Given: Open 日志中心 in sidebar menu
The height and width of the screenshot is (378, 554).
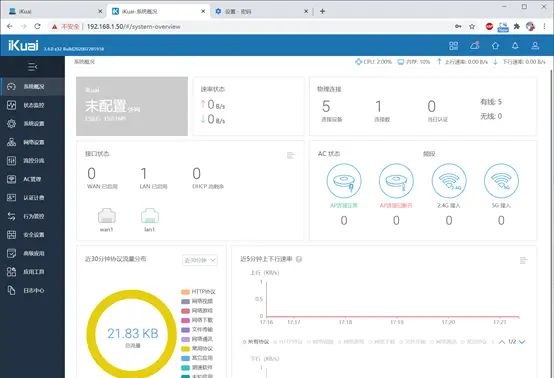Looking at the screenshot, I should point(32,290).
